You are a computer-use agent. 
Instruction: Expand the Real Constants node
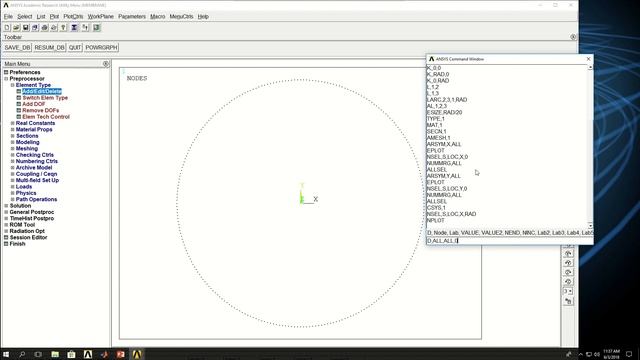[x=13, y=123]
